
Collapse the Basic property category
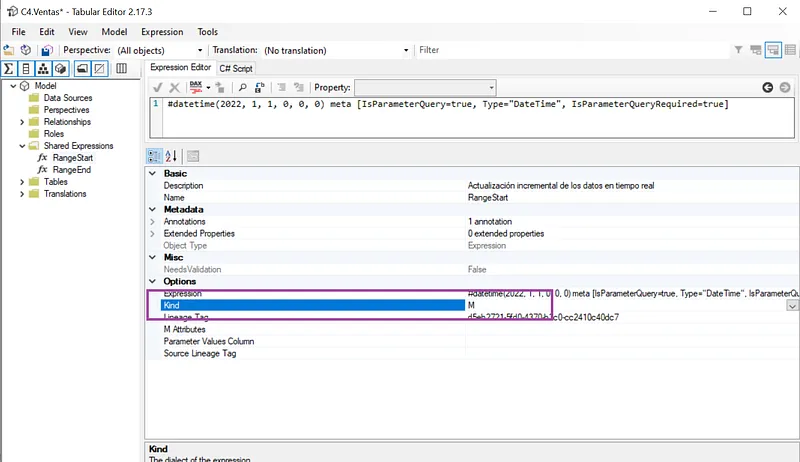click(152, 173)
